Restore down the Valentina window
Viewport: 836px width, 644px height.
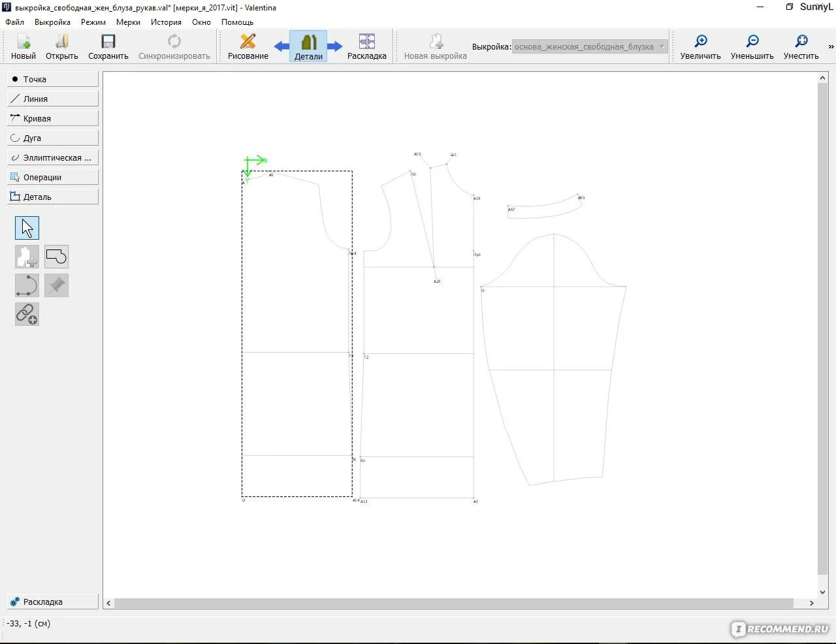pos(789,7)
